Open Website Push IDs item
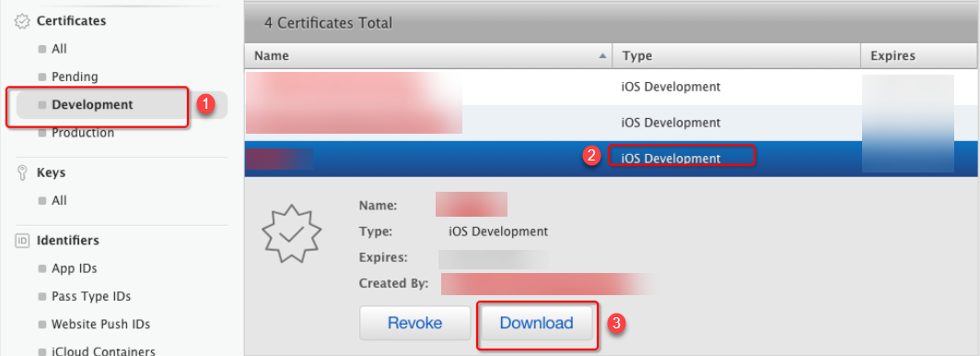This screenshot has height=356, width=980. (100, 325)
